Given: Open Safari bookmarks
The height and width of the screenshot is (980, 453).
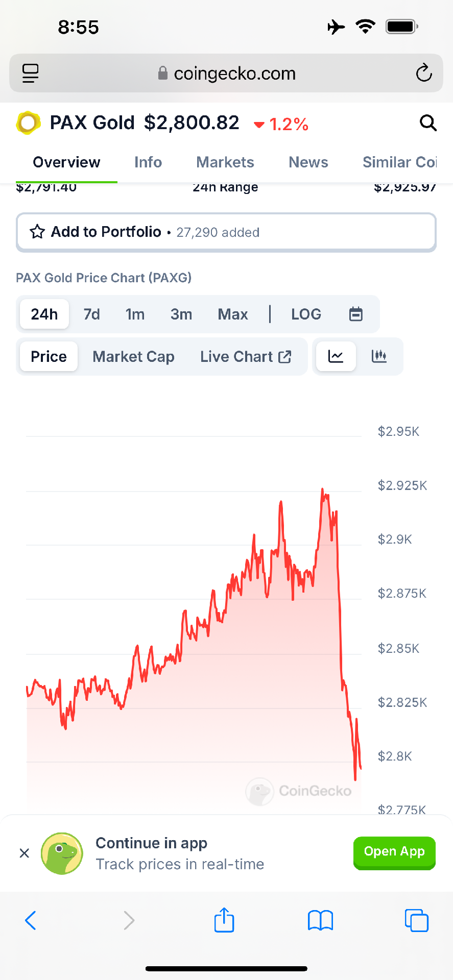Looking at the screenshot, I should point(320,920).
